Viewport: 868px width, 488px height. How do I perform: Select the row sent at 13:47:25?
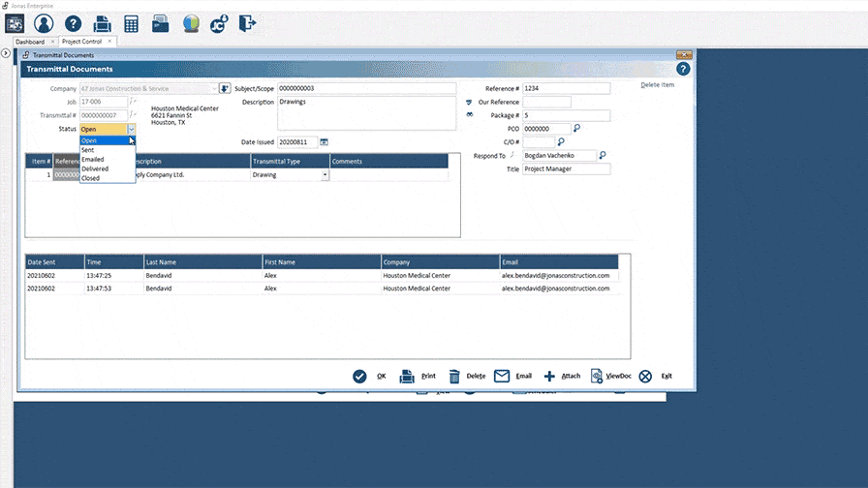(323, 275)
